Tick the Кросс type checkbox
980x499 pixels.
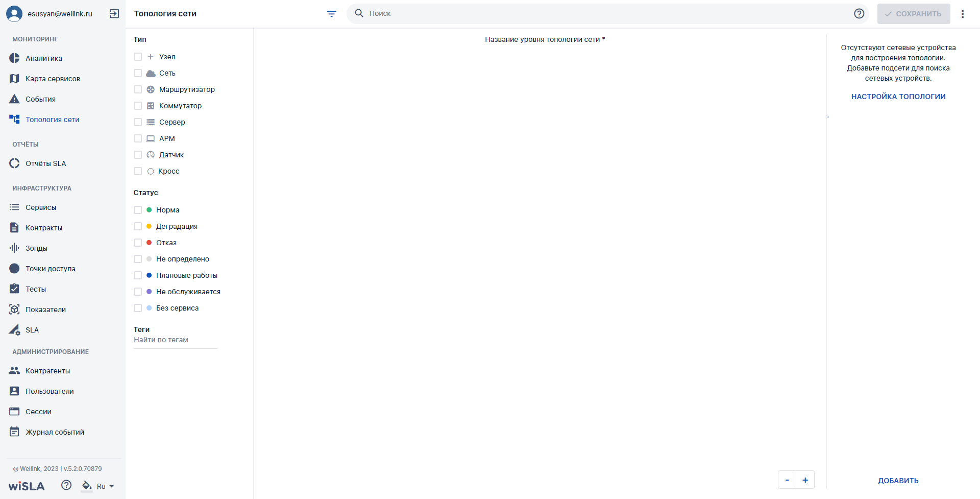tap(138, 171)
